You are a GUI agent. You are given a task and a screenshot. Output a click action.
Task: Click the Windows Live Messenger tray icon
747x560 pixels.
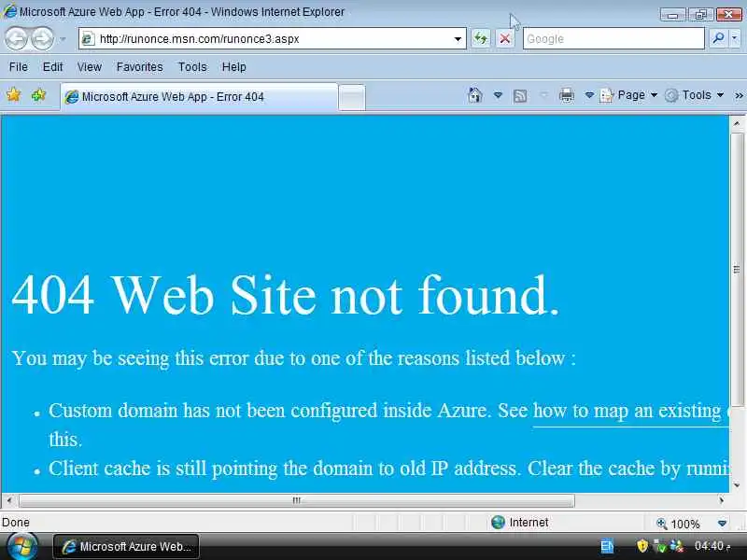click(676, 546)
